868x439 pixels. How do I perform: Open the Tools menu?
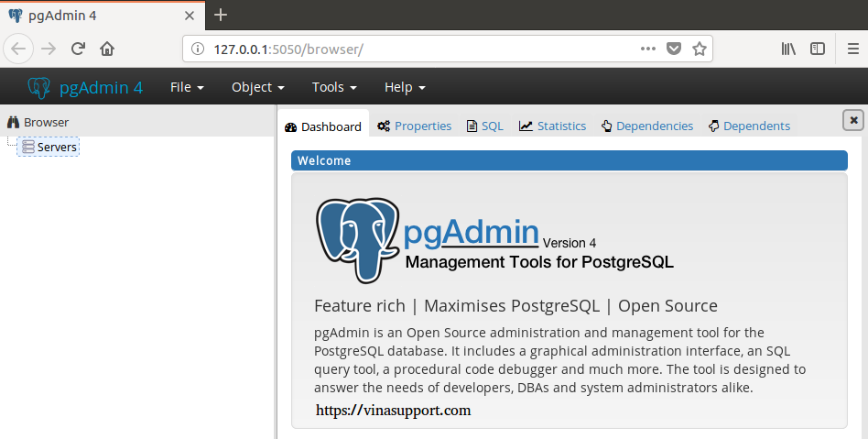(334, 87)
